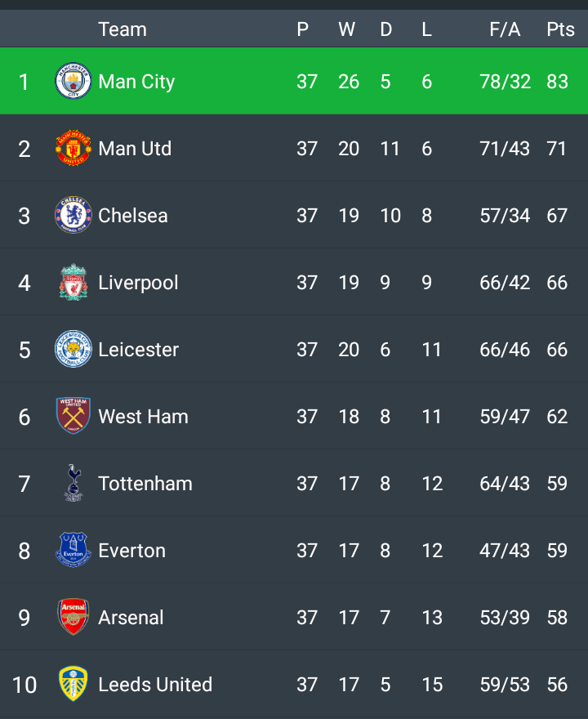Viewport: 588px width, 719px height.
Task: Open the Tottenham team name link
Action: (x=145, y=484)
